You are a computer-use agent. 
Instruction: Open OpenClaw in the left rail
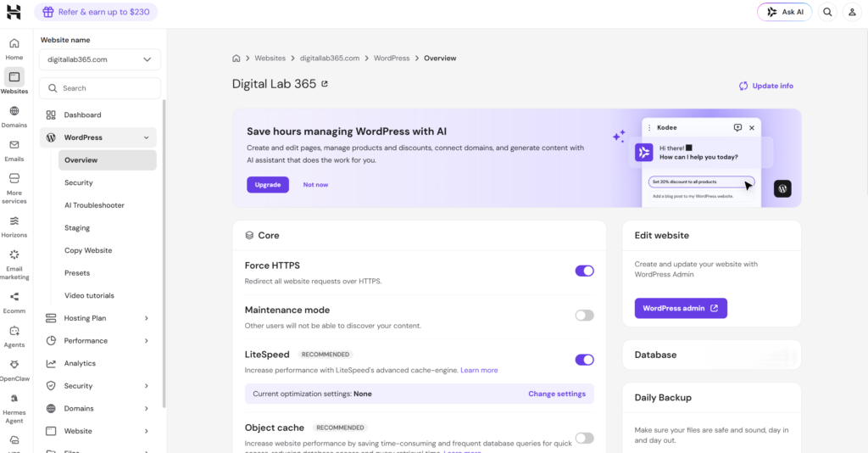(x=14, y=371)
